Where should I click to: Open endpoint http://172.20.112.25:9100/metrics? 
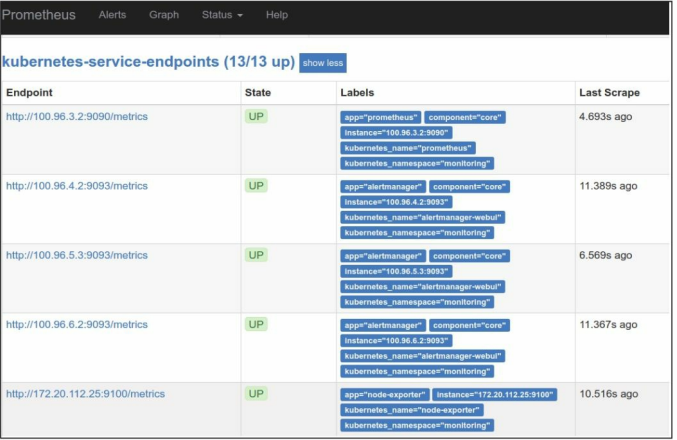85,394
